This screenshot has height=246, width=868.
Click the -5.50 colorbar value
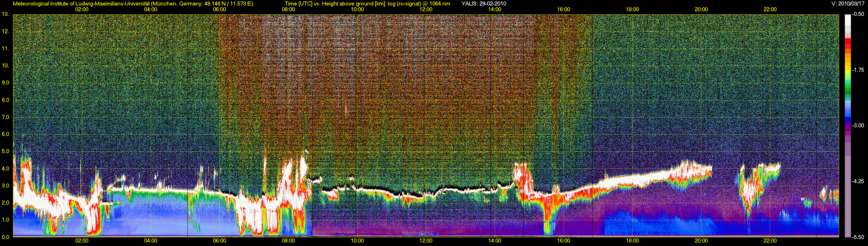(x=858, y=237)
